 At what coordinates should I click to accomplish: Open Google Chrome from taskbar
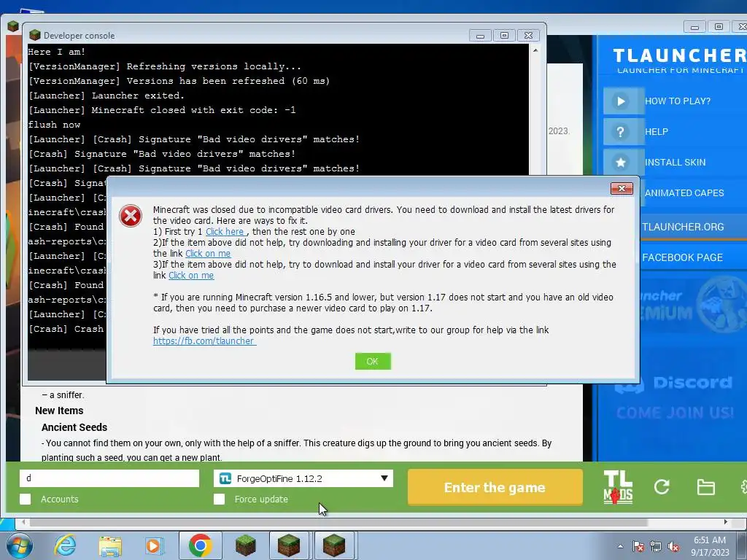coord(200,545)
